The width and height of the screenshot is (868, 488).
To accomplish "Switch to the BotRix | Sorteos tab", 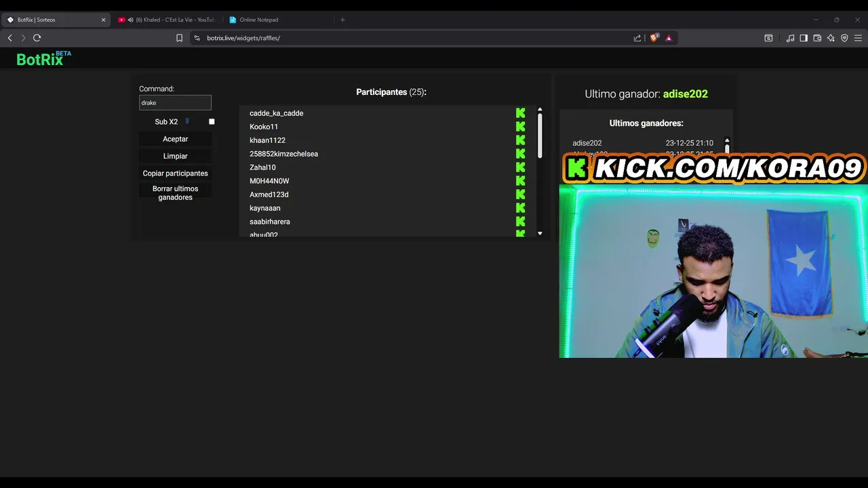I will pyautogui.click(x=56, y=20).
